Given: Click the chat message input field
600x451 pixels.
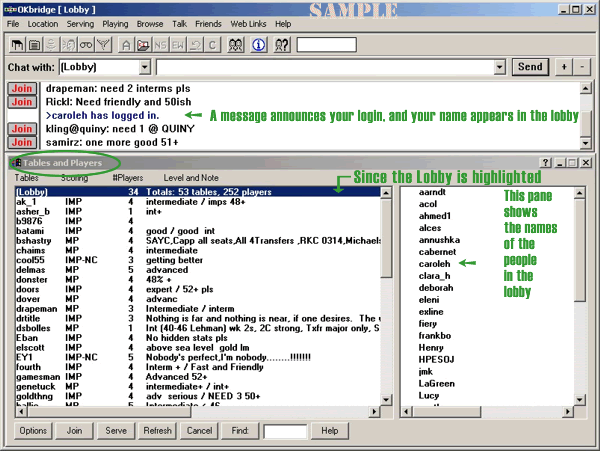Looking at the screenshot, I should (325, 67).
